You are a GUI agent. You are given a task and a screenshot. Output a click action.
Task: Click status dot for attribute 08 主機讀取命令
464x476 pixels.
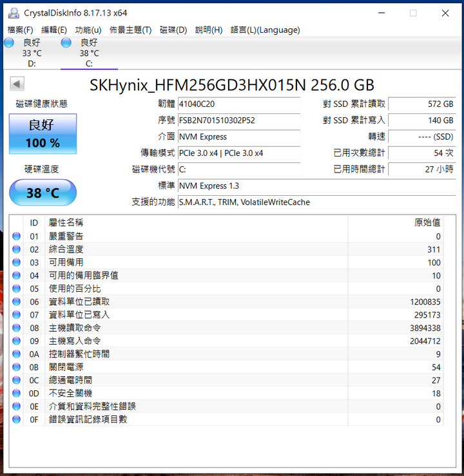click(16, 328)
